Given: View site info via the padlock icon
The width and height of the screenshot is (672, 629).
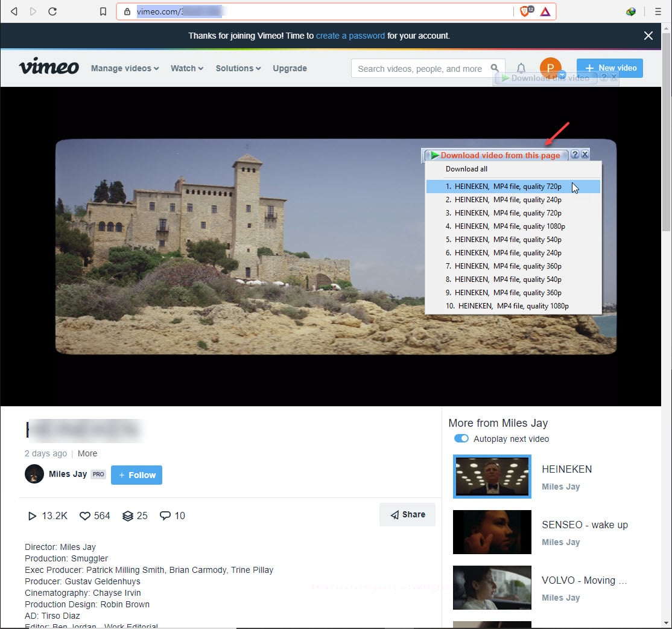Looking at the screenshot, I should (x=127, y=11).
